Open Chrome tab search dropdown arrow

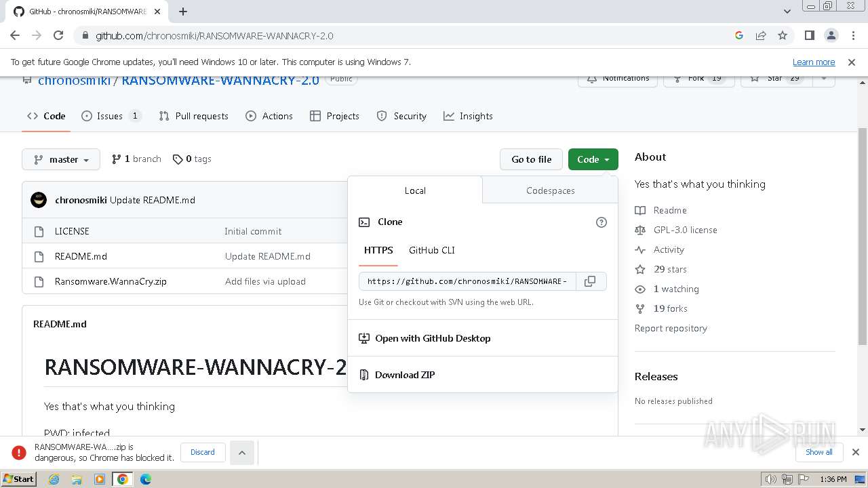pos(787,12)
